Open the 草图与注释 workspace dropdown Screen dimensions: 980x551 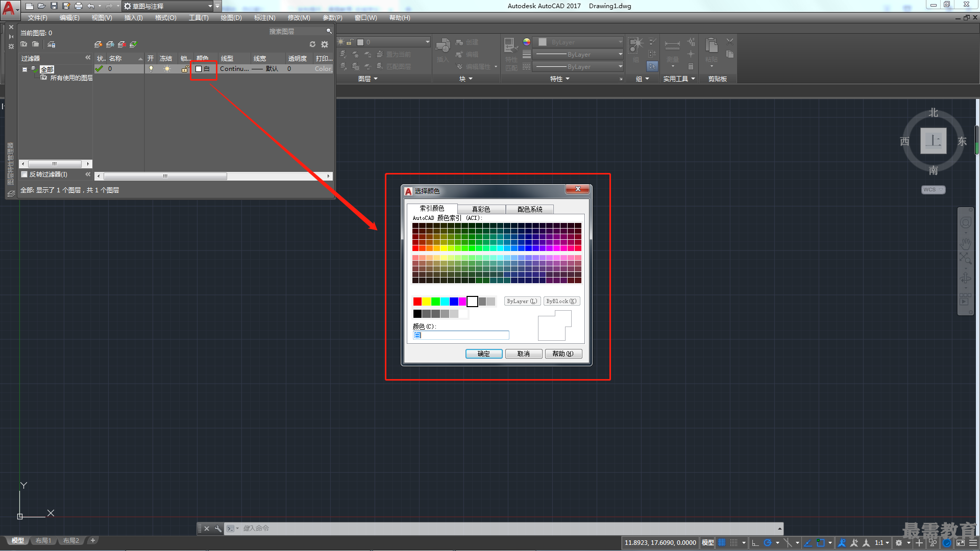pos(168,6)
